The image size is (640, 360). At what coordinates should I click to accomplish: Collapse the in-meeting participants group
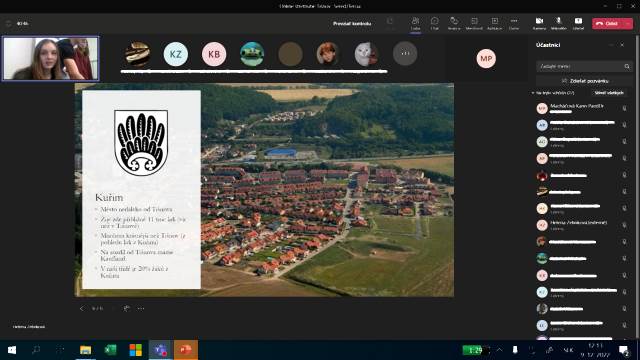(533, 93)
